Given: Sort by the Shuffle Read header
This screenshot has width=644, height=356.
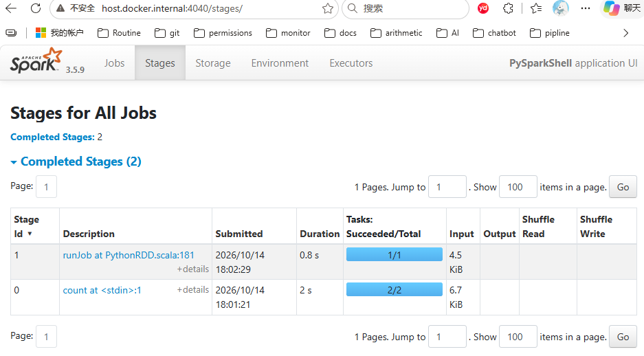Looking at the screenshot, I should click(538, 226).
